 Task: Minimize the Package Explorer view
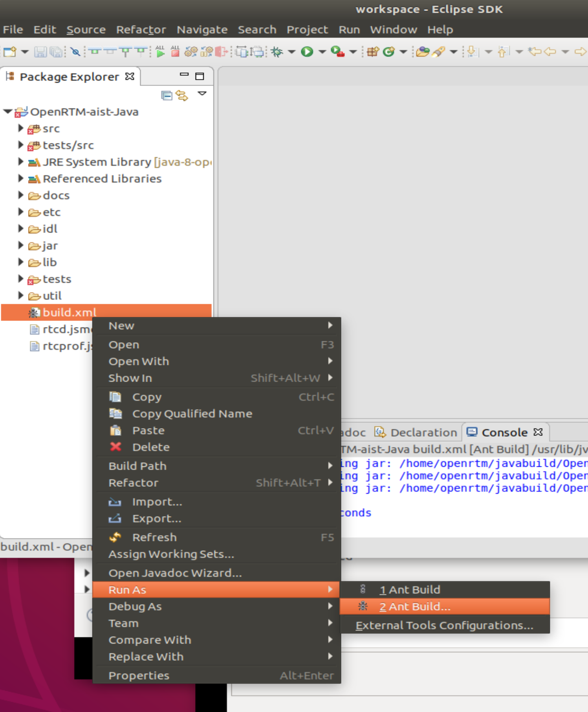pos(184,75)
